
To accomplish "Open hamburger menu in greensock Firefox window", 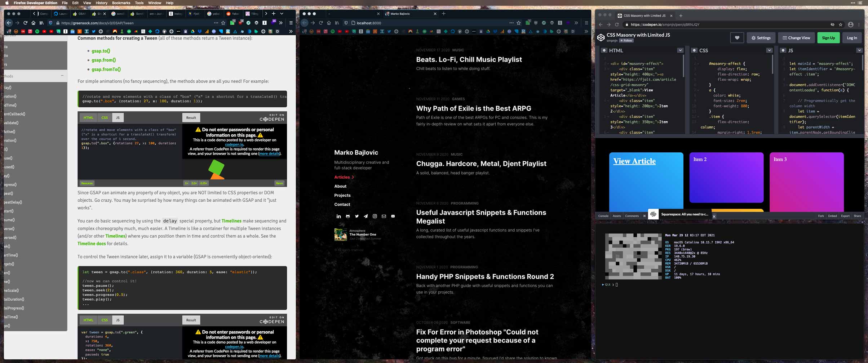I will pyautogui.click(x=291, y=23).
